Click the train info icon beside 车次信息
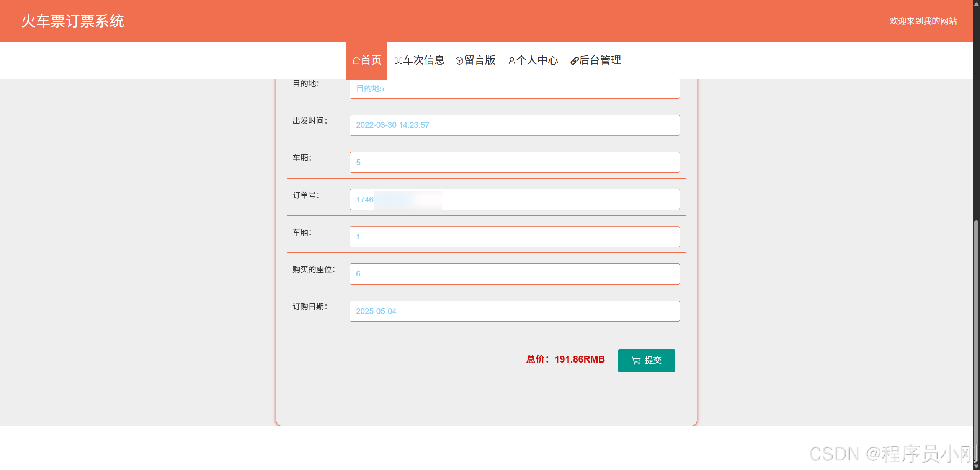This screenshot has height=470, width=980. click(398, 61)
